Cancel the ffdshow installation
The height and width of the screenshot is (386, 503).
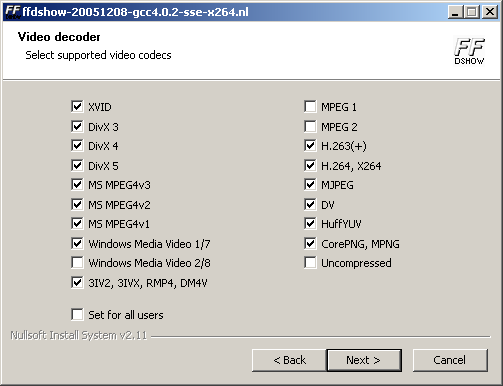[450, 360]
